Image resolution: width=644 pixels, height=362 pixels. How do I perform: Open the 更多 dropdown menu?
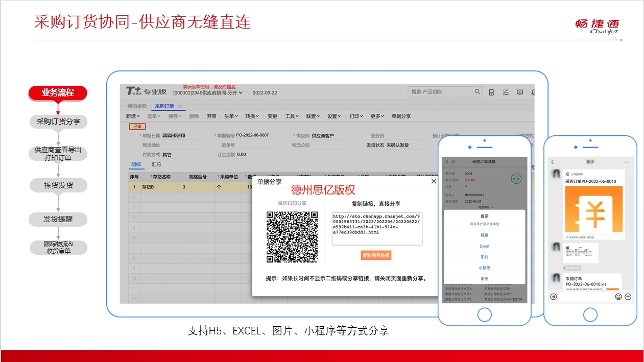pyautogui.click(x=377, y=116)
